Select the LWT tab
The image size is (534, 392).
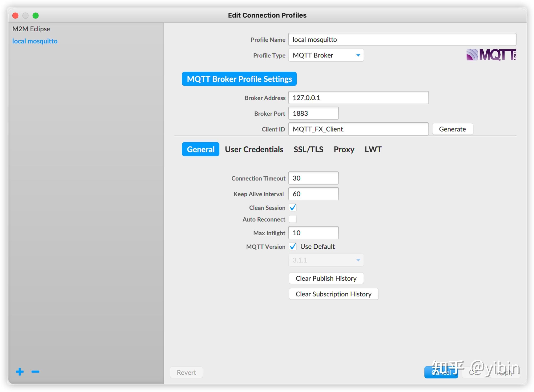(373, 149)
